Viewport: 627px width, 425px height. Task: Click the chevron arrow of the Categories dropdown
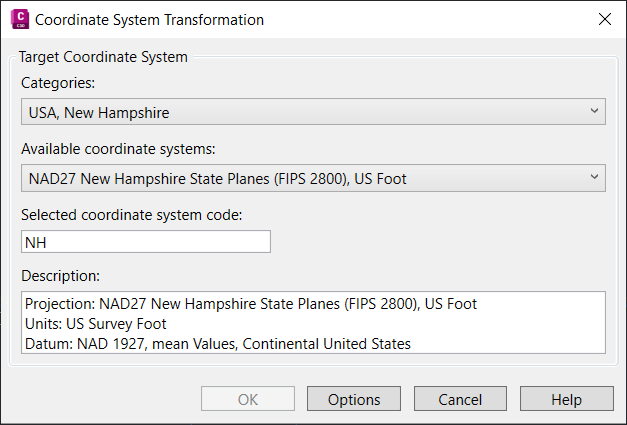tap(594, 111)
